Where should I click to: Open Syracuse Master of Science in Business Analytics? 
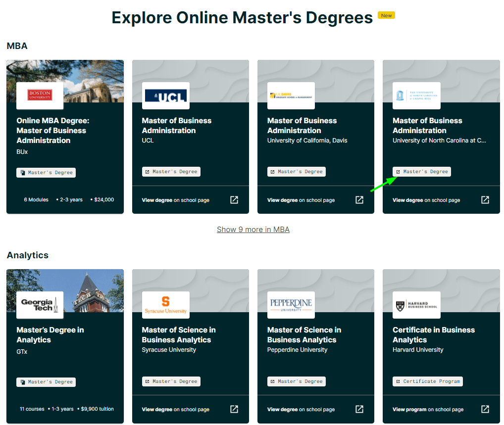click(x=179, y=335)
